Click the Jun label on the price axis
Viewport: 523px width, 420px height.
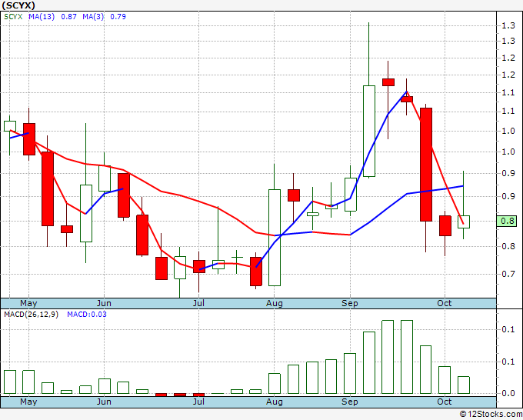click(x=104, y=303)
